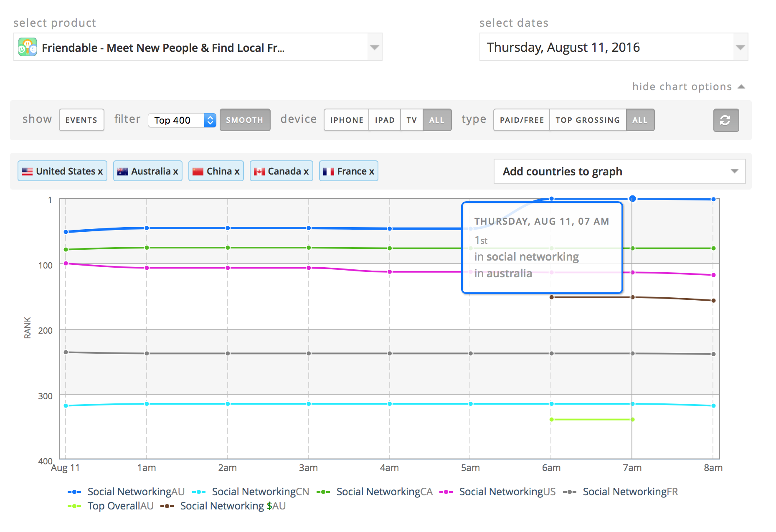Click the Friendable app icon

[28, 48]
